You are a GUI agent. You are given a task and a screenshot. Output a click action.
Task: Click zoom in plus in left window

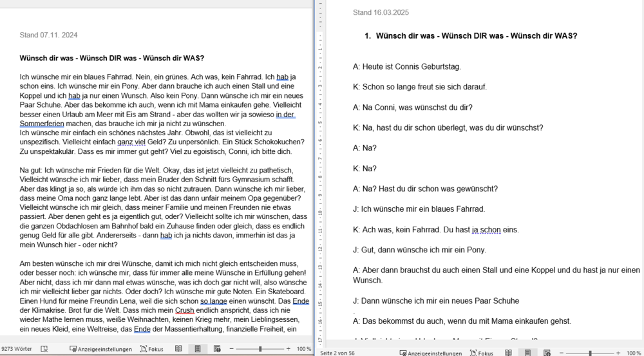tap(289, 349)
